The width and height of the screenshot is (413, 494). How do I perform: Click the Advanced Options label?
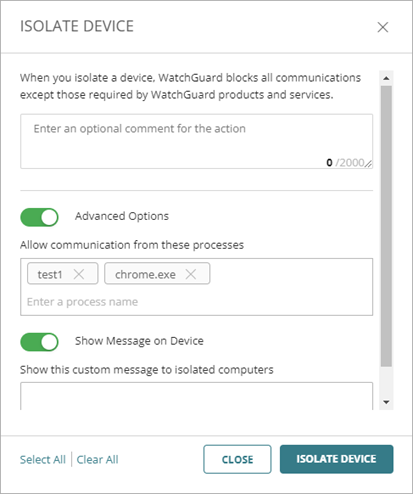coord(122,216)
